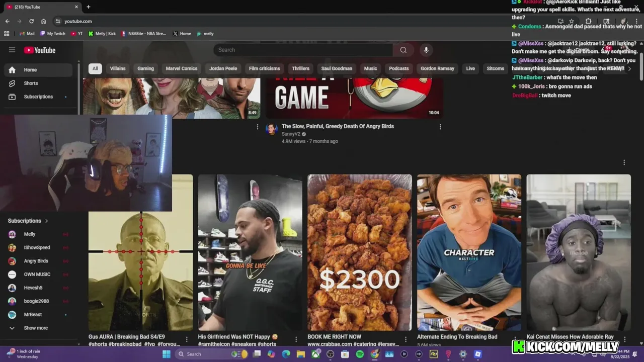Viewport: 644px width, 362px height.
Task: Select the Thrillers filter chip
Action: 300,68
